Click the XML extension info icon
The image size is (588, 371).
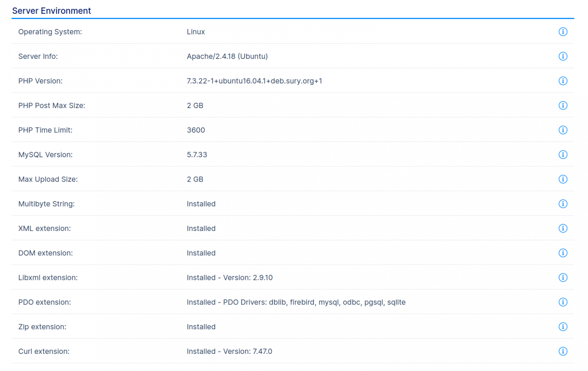tap(563, 228)
